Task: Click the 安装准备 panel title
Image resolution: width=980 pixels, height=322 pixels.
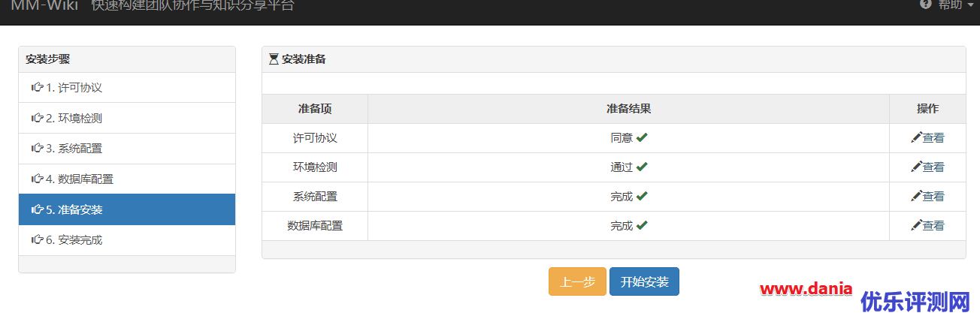Action: click(304, 59)
